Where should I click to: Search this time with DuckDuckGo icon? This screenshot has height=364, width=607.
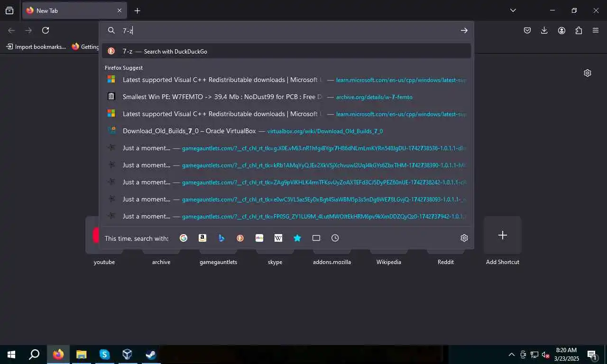tap(240, 238)
